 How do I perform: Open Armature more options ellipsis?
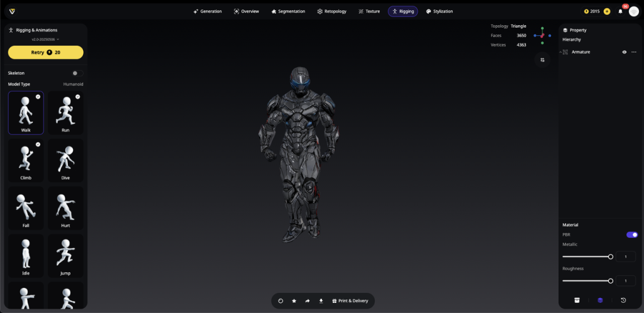[634, 52]
